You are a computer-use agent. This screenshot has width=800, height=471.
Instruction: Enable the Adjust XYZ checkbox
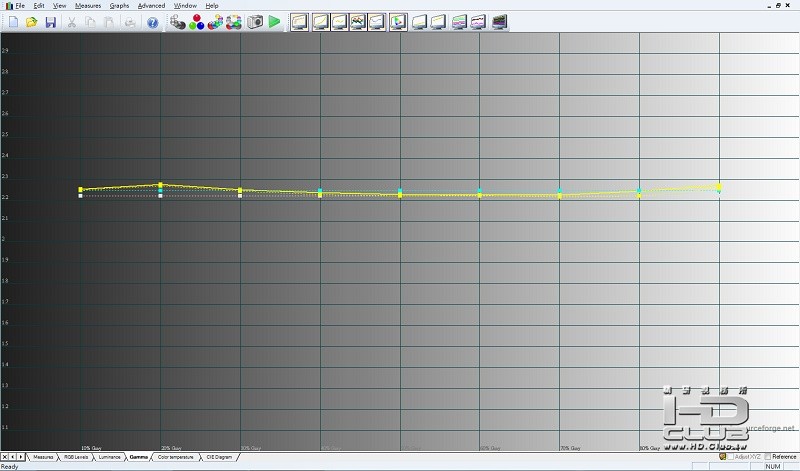click(x=730, y=457)
